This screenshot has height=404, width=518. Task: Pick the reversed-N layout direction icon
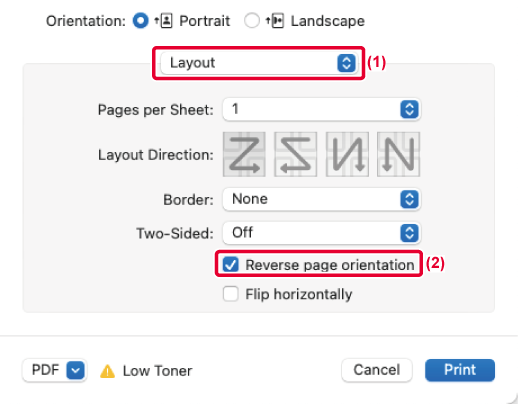[347, 154]
